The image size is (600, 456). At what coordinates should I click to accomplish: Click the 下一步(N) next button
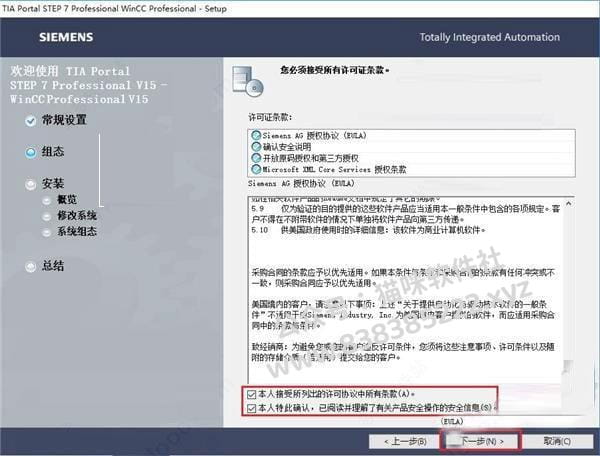click(482, 441)
